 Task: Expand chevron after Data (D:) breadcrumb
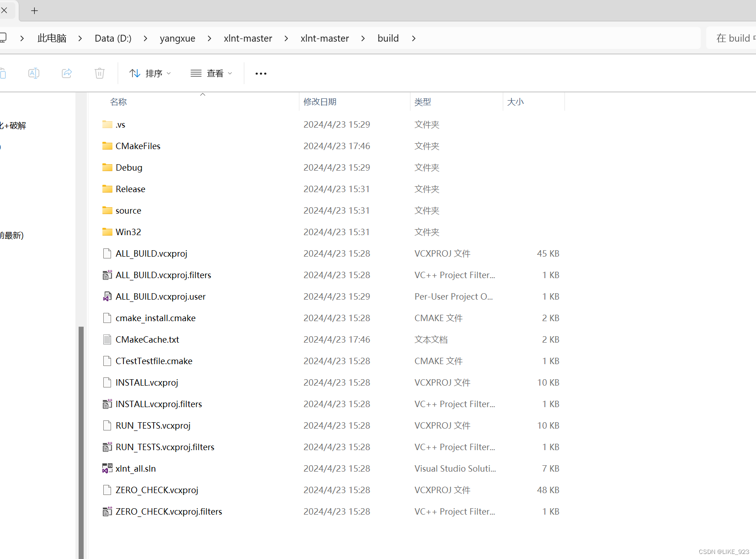145,38
